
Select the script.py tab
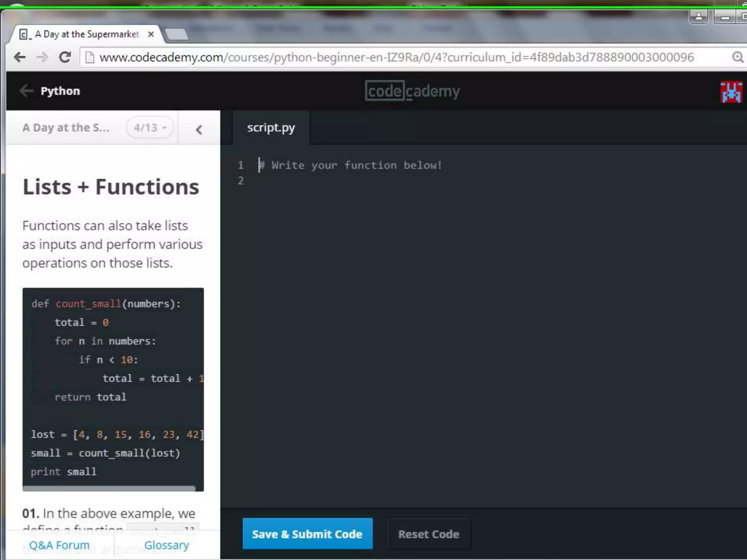pos(271,128)
